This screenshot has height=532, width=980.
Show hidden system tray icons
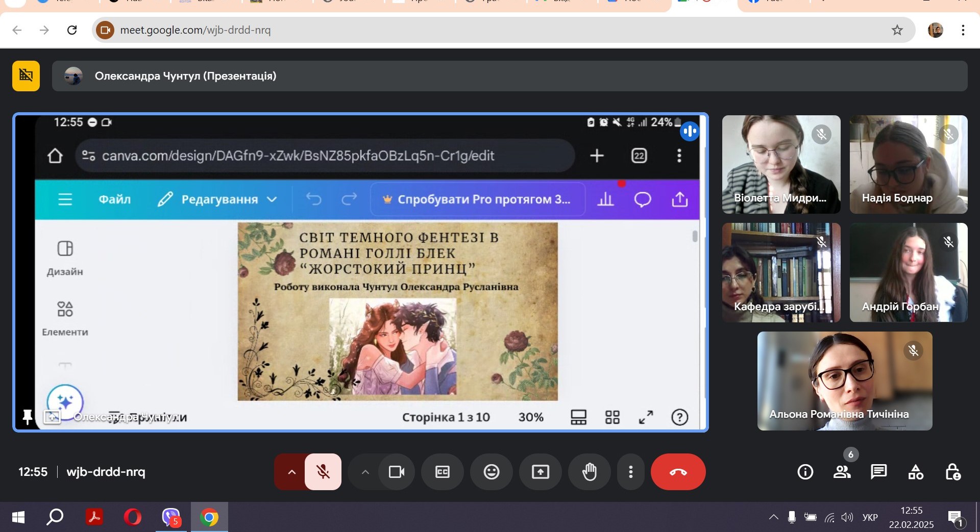774,517
